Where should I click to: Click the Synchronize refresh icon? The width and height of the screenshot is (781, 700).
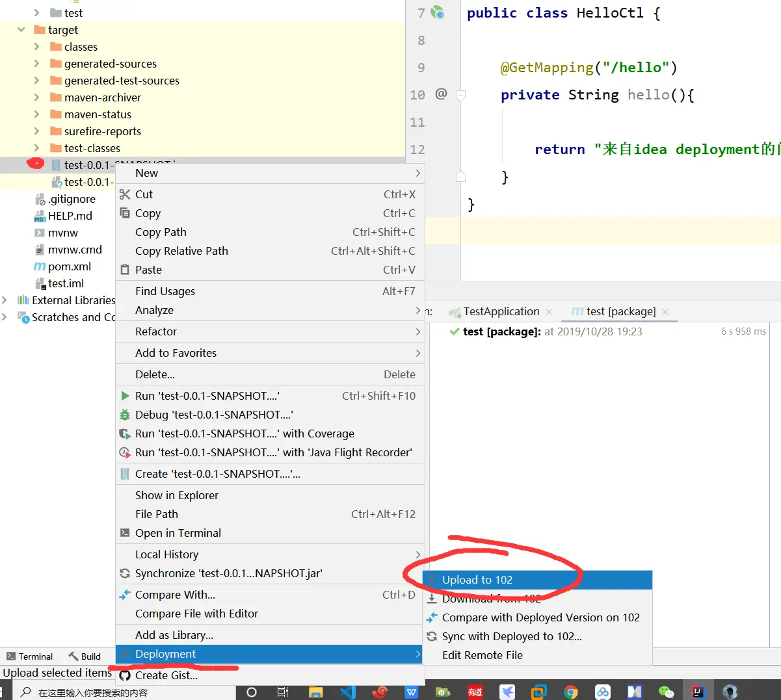coord(125,573)
